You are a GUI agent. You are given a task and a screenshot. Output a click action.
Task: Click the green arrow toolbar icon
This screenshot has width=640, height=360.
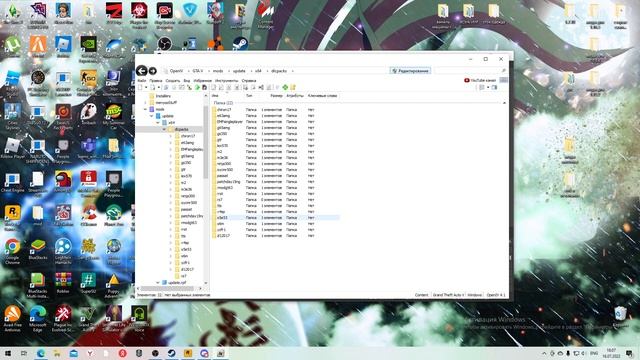[x=197, y=87]
